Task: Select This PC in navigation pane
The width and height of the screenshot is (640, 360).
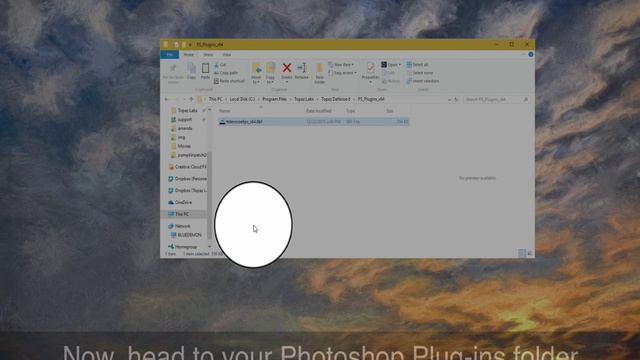Action: (x=182, y=214)
